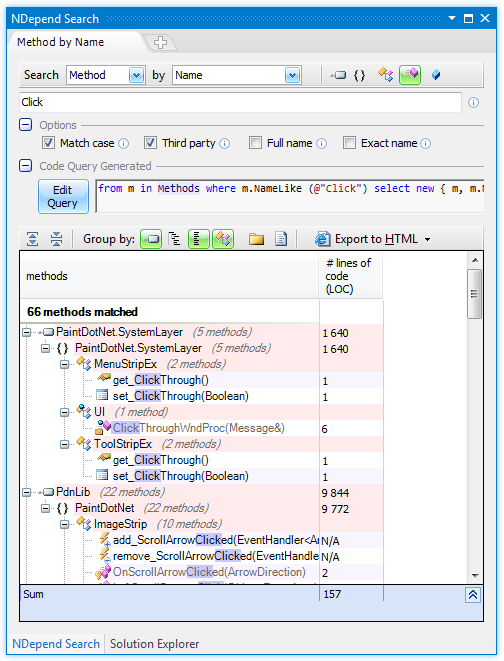Screen dimensions: 504x661
Task: Click the collapse all results icon
Action: coord(56,239)
